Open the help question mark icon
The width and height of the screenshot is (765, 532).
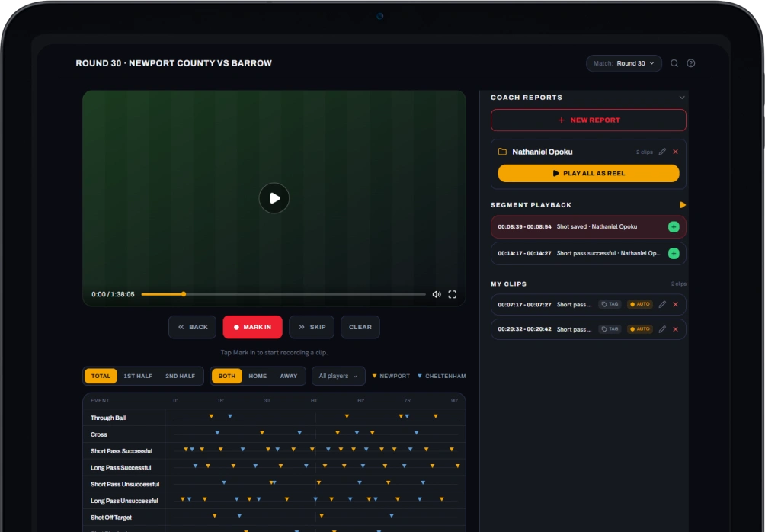[691, 63]
